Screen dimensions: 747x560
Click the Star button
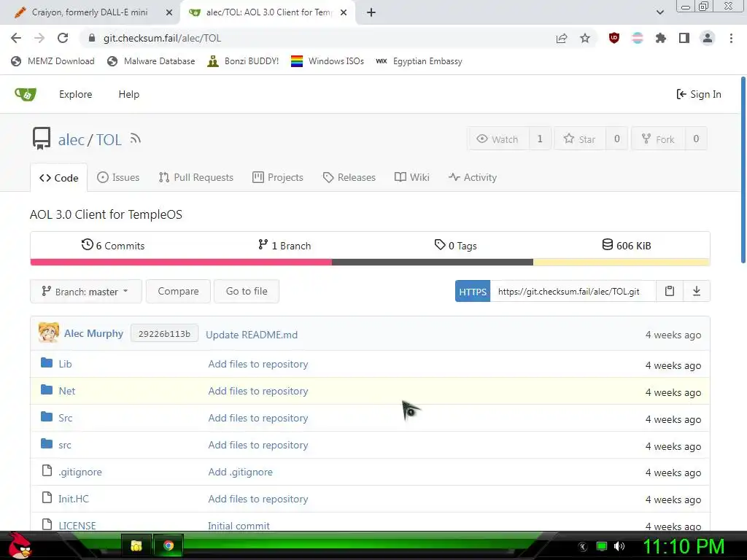click(580, 139)
